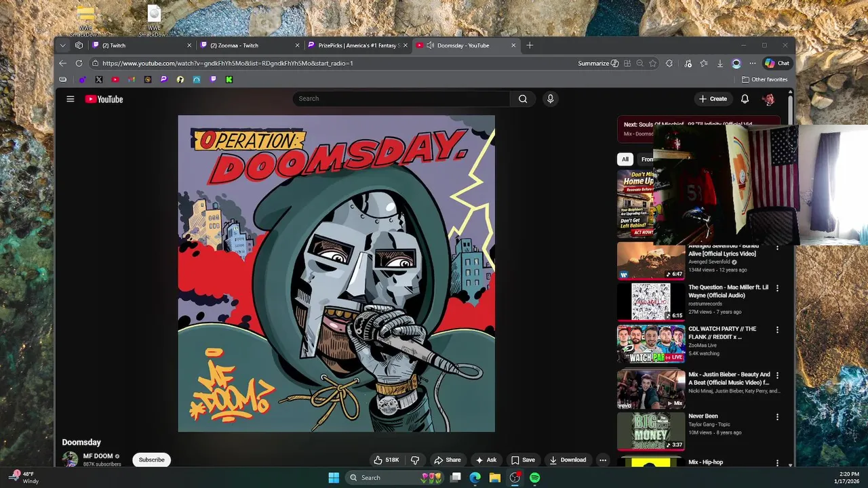This screenshot has height=488, width=868.
Task: Open favorites list icon in toolbar
Action: (704, 63)
